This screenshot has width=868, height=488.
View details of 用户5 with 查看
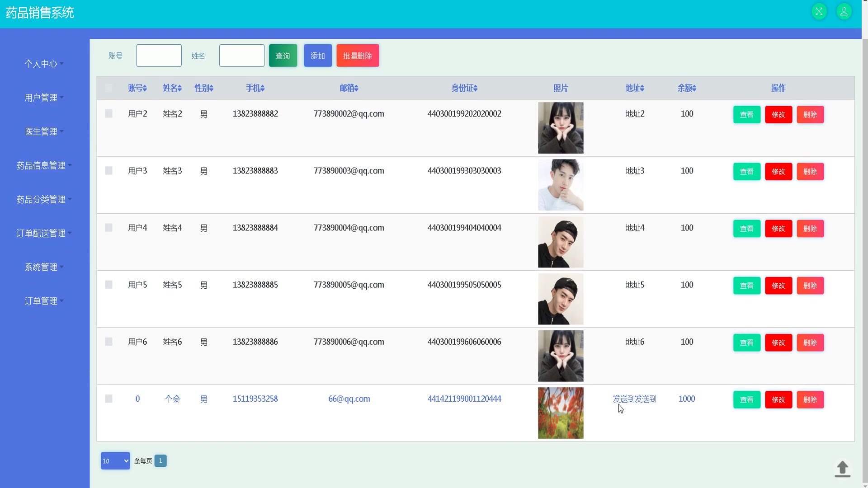point(747,286)
